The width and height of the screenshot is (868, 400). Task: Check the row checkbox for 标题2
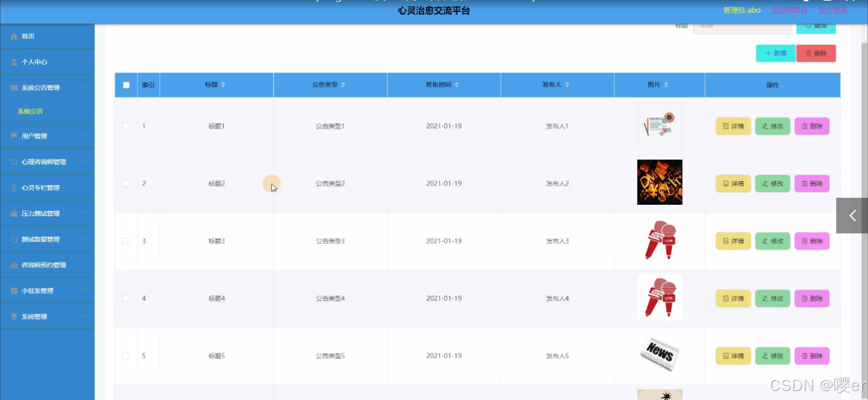(126, 183)
